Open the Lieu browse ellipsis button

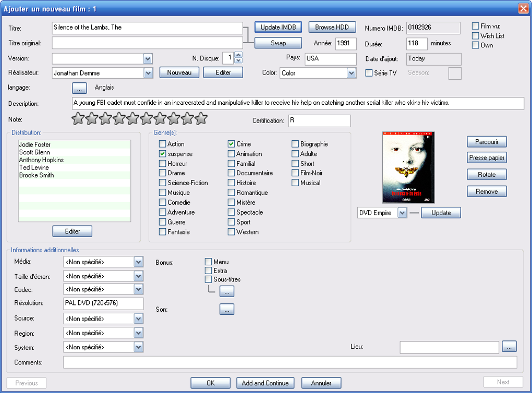(x=509, y=347)
